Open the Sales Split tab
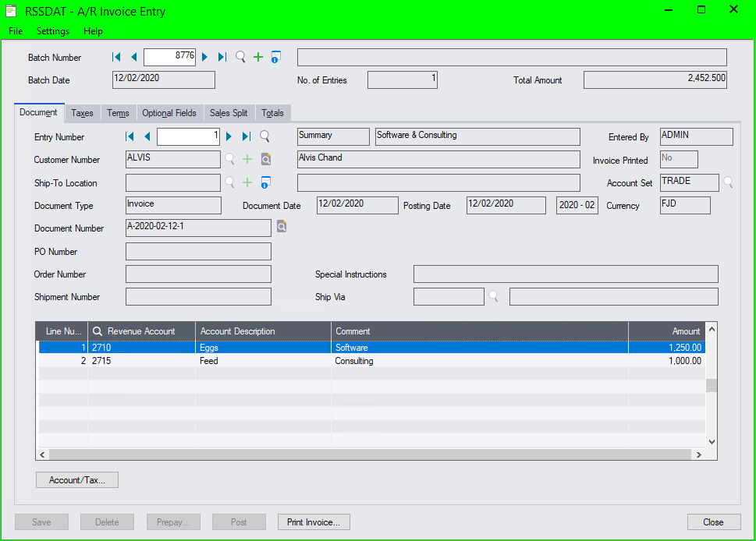 [229, 113]
